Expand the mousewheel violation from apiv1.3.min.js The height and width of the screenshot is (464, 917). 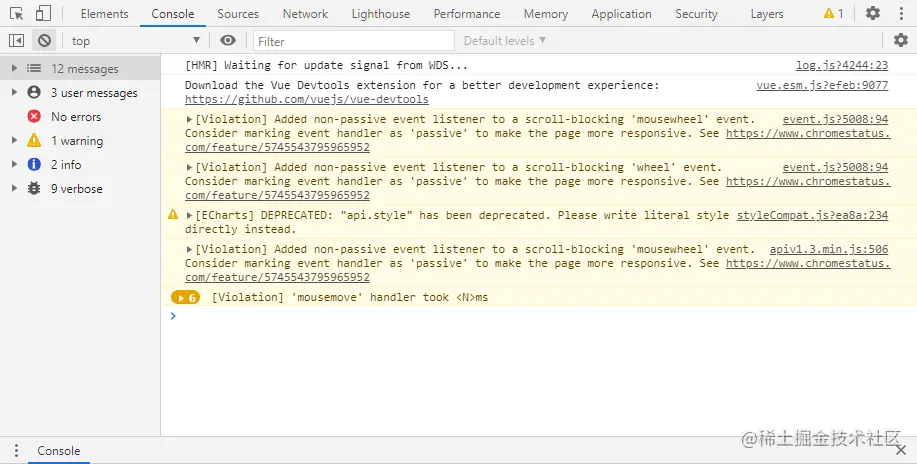pyautogui.click(x=189, y=249)
